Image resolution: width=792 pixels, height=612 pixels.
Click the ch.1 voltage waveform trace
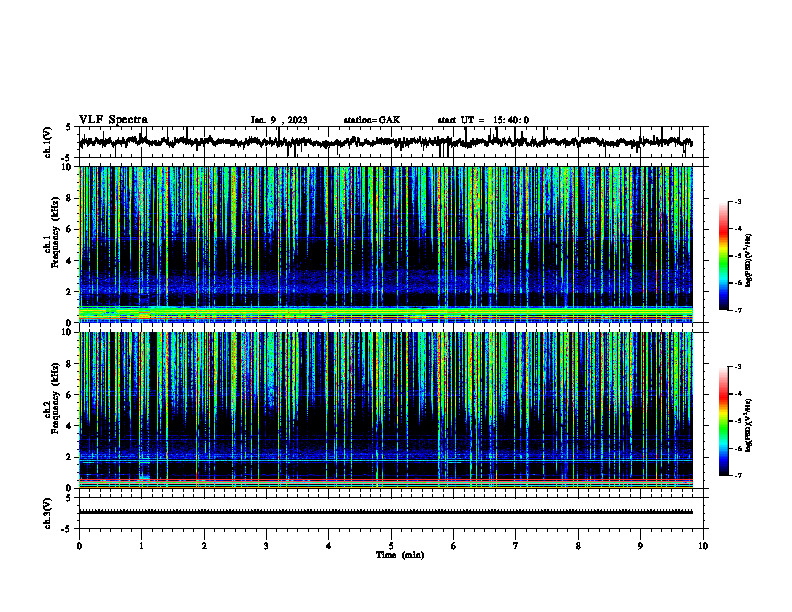click(385, 142)
